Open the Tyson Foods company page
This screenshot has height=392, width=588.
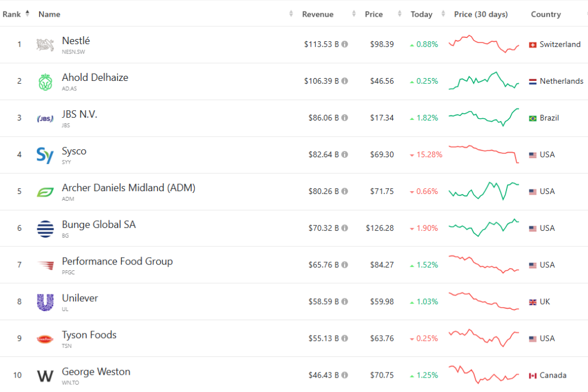click(x=89, y=335)
